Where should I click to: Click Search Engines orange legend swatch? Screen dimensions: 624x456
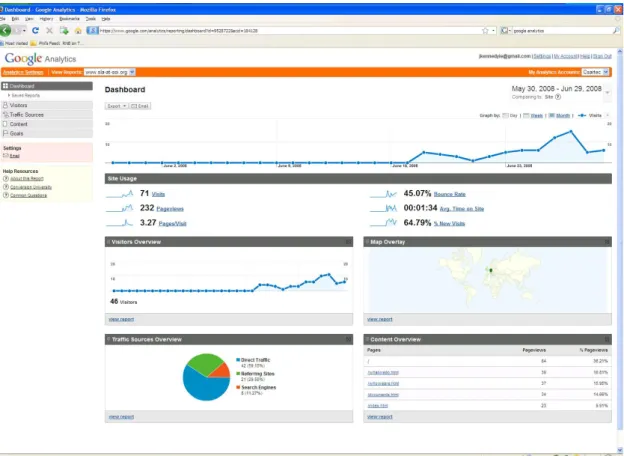[x=238, y=387]
